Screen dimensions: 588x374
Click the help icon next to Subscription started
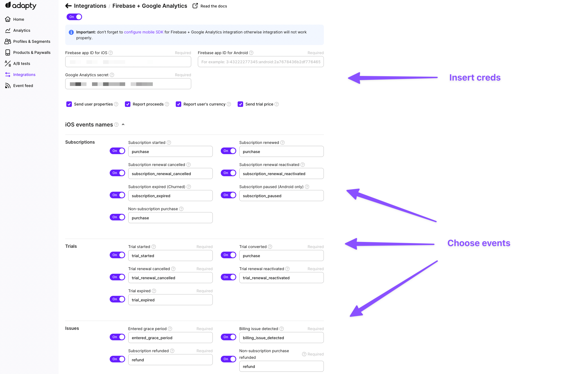tap(169, 143)
